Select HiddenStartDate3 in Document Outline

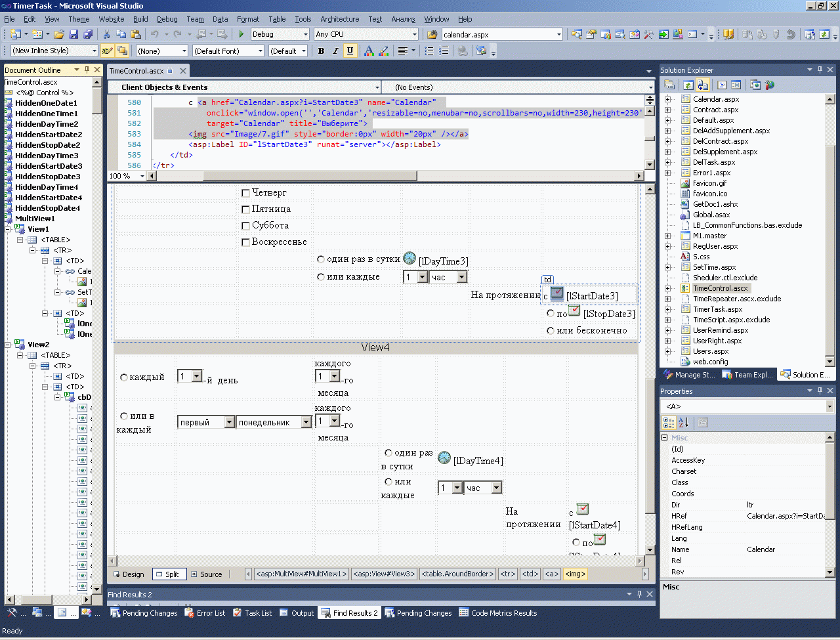(49, 166)
